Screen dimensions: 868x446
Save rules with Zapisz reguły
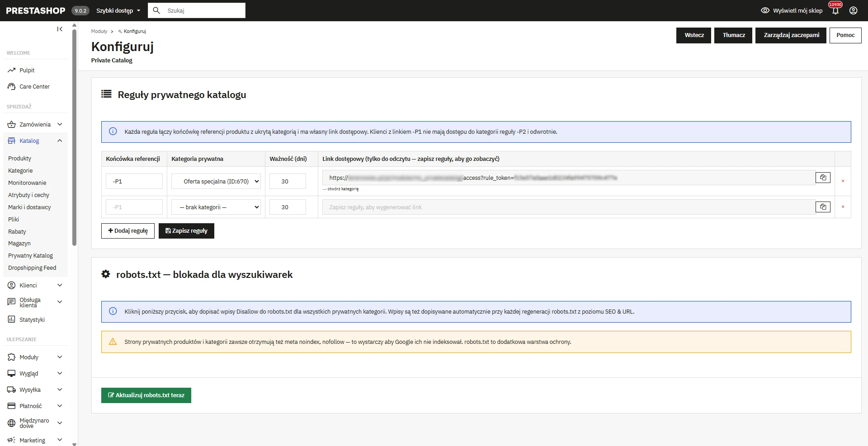pos(186,231)
